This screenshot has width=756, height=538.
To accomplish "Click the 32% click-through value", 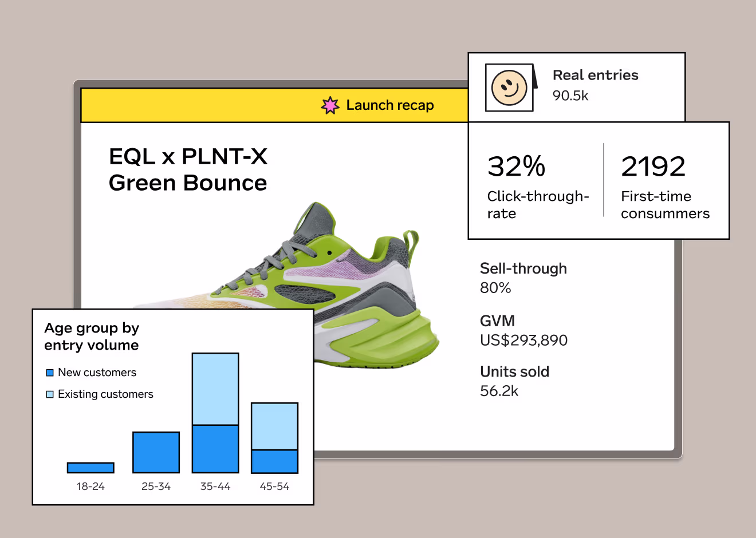I will tap(516, 167).
